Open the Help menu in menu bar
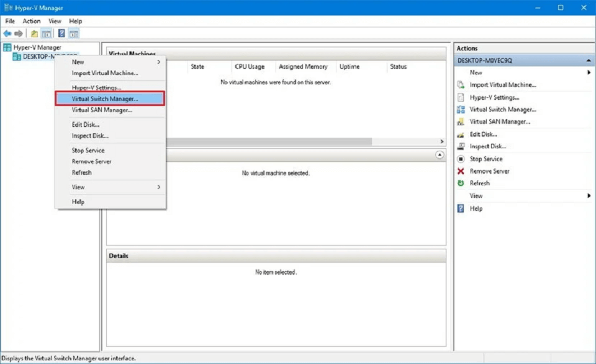Image resolution: width=596 pixels, height=364 pixels. click(x=75, y=21)
